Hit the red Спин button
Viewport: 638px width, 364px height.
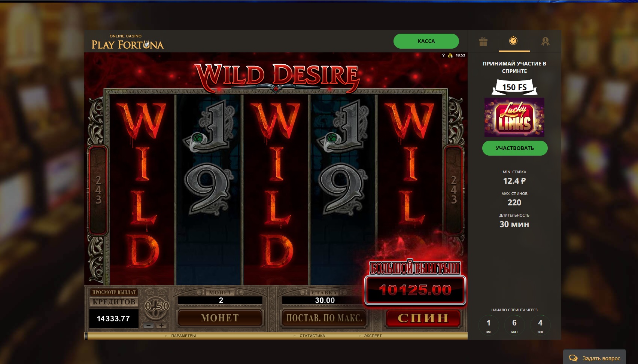[423, 318]
